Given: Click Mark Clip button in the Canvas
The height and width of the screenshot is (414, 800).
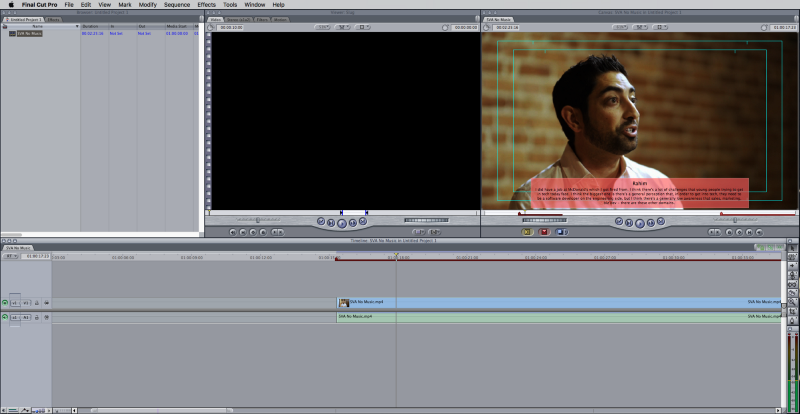Looking at the screenshot, I should 749,232.
